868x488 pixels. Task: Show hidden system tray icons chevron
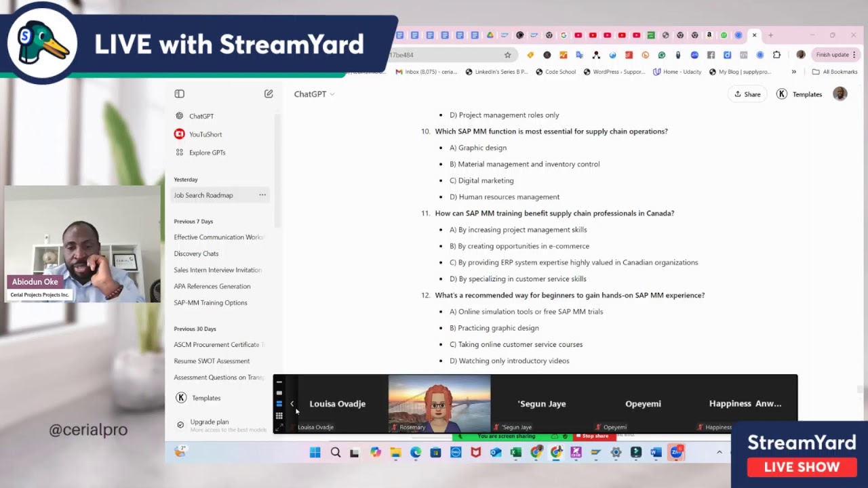(x=719, y=453)
